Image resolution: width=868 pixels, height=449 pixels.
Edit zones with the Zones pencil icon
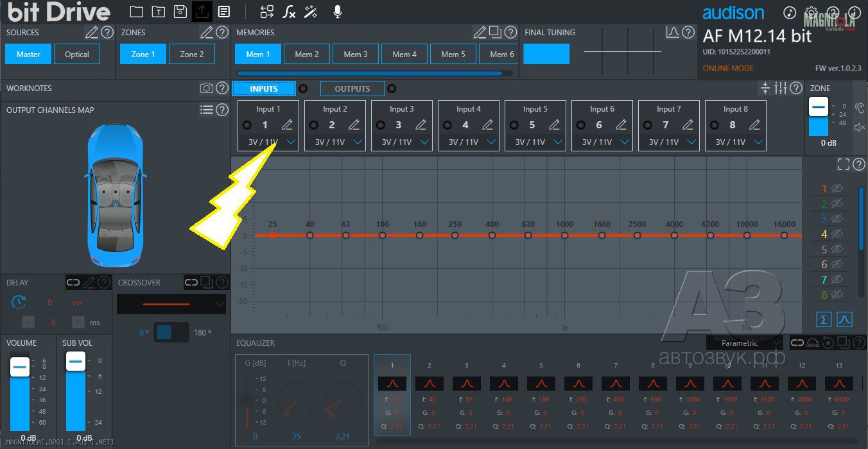(x=207, y=32)
